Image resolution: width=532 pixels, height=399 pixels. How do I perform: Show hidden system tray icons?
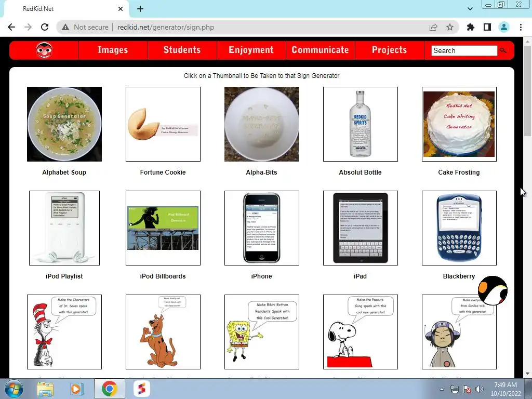[442, 389]
